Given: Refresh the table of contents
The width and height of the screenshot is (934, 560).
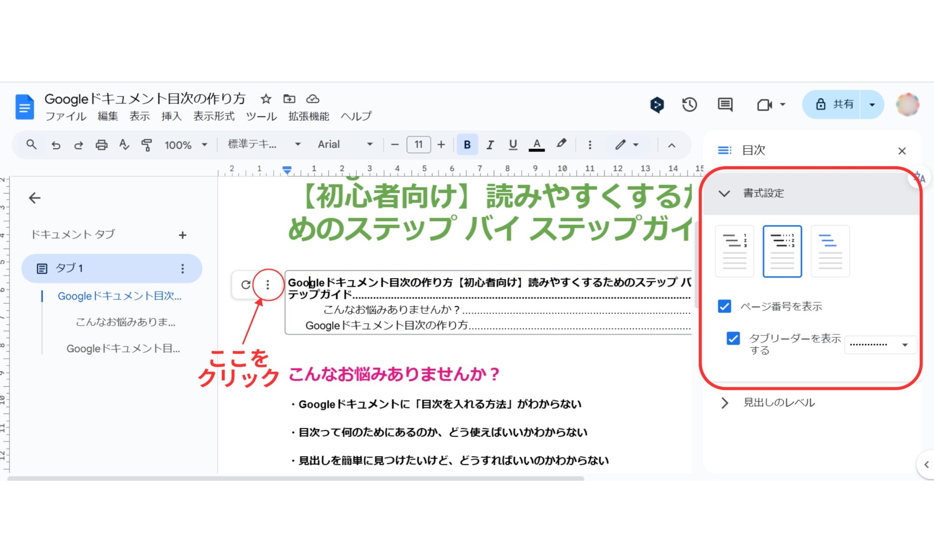Looking at the screenshot, I should [x=245, y=285].
